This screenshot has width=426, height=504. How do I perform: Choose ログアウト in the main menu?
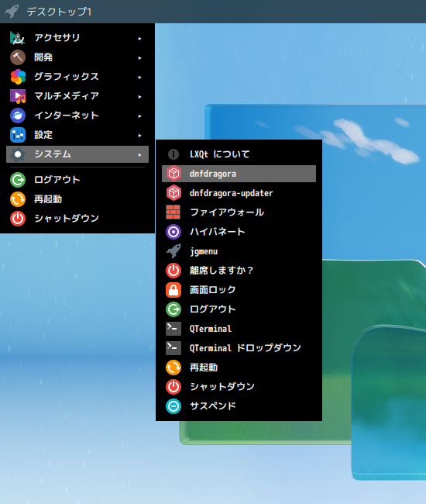coord(77,180)
